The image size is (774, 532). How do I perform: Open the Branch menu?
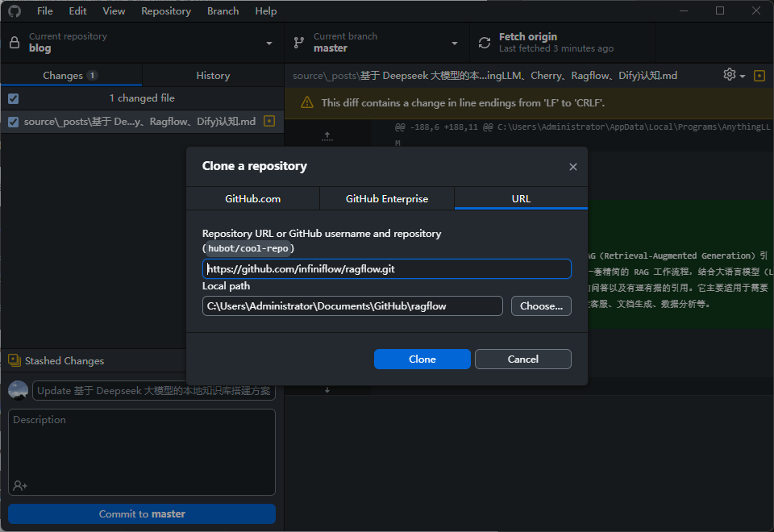click(x=223, y=10)
